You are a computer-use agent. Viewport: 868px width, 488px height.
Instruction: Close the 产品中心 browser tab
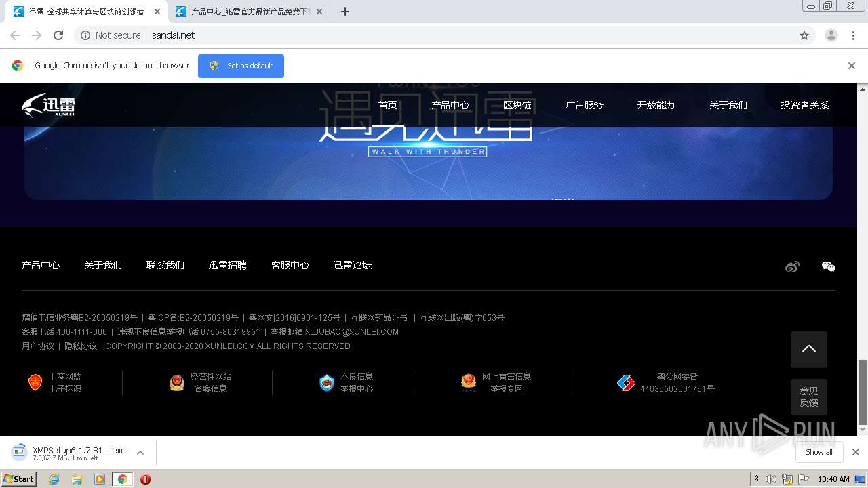[319, 12]
